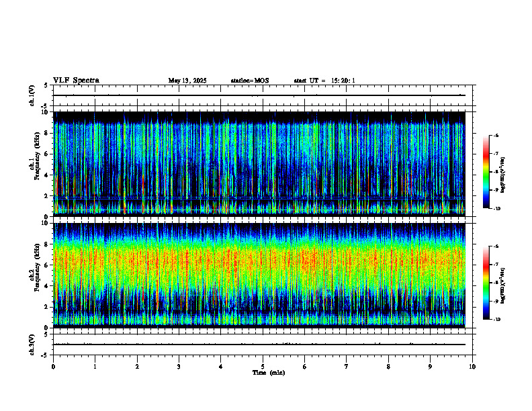The width and height of the screenshot is (532, 411).
Task: Click the ch.1 spectrogram color scale bar
Action: pyautogui.click(x=486, y=172)
